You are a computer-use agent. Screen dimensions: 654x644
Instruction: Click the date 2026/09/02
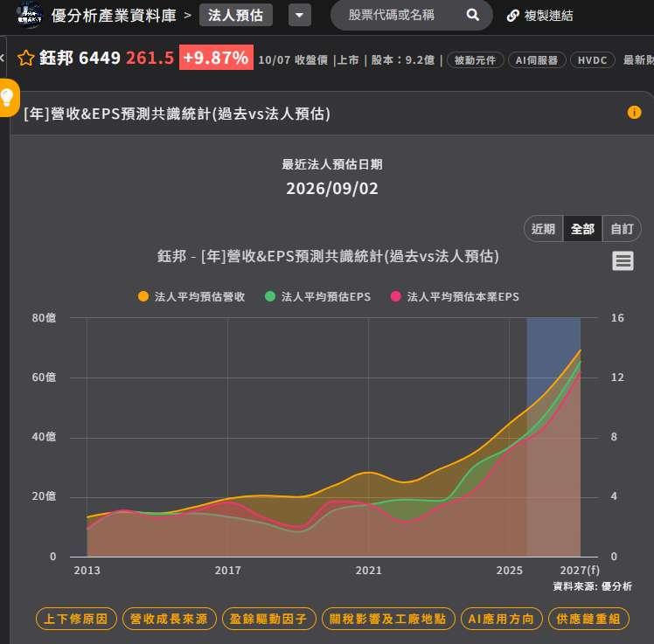pos(332,189)
